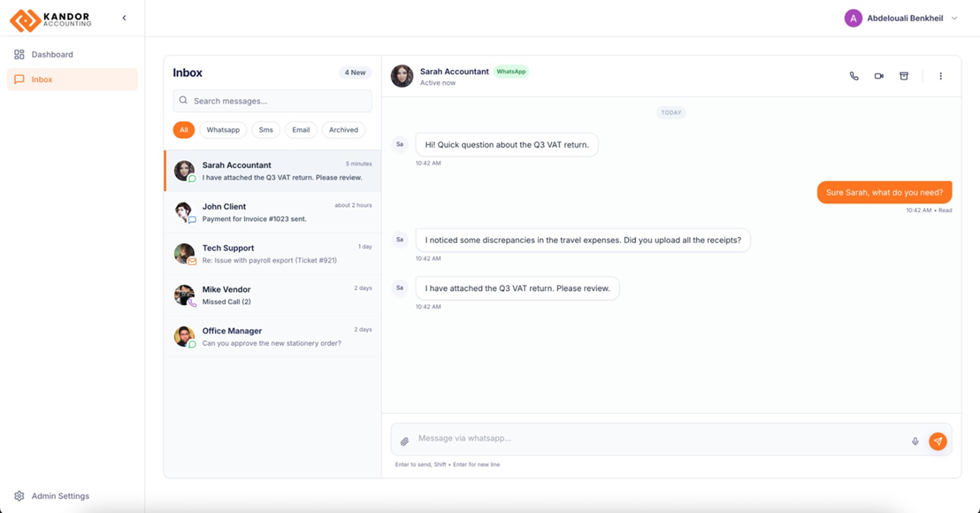Open Admin Settings gear in sidebar
This screenshot has width=980, height=513.
click(x=20, y=496)
